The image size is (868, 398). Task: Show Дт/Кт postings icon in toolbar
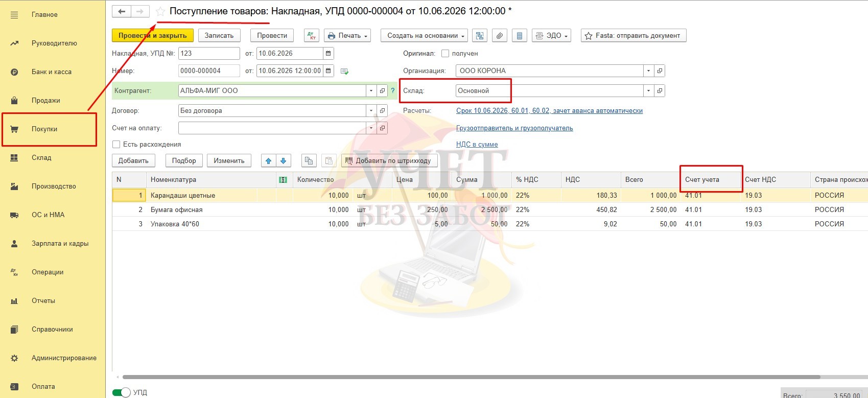point(312,36)
